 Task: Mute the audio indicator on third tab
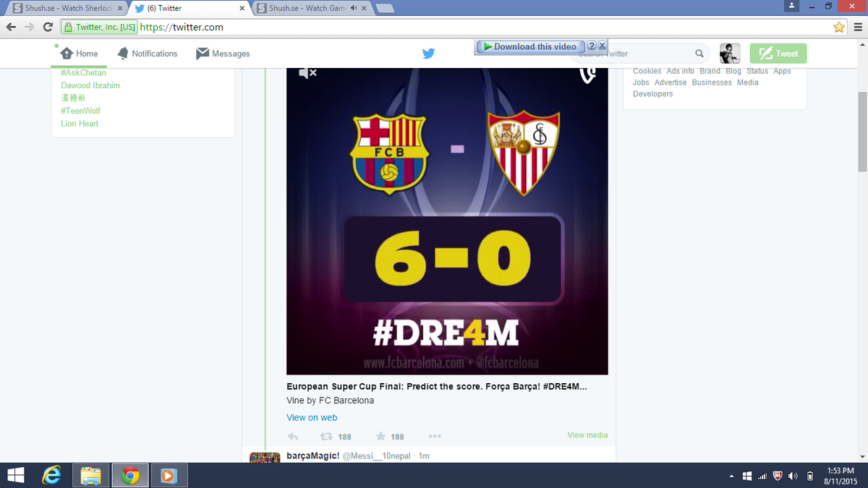[x=354, y=8]
